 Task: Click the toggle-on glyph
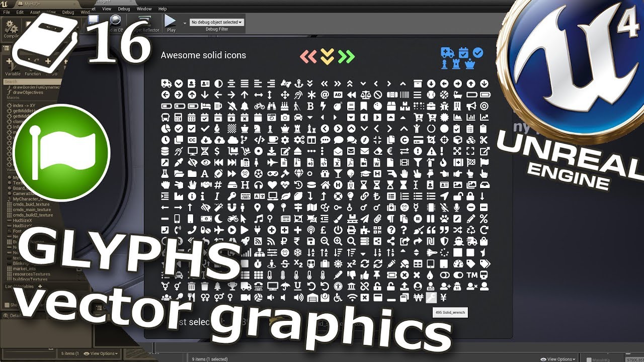(x=457, y=275)
